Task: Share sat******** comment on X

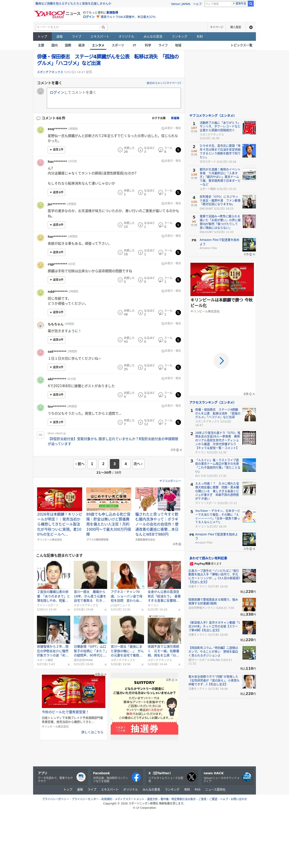Action: (178, 367)
